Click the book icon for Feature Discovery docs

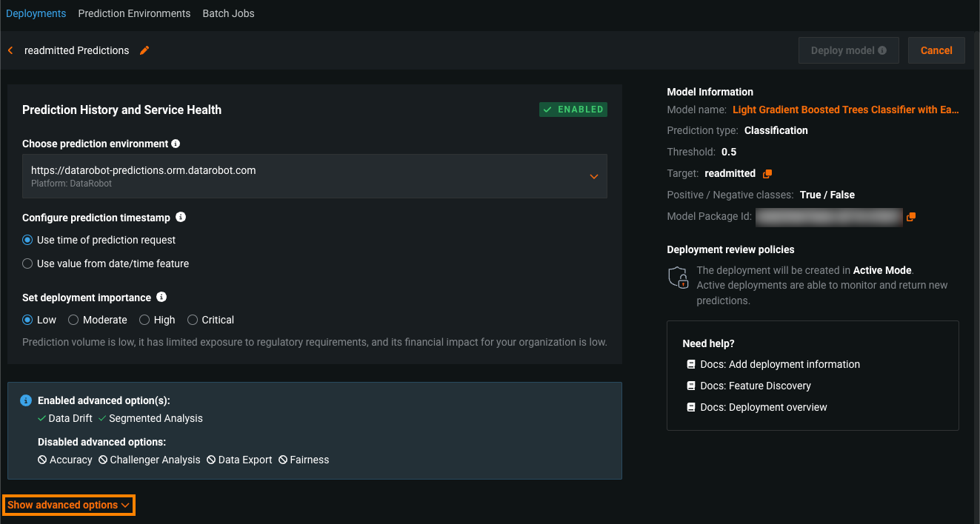point(691,386)
